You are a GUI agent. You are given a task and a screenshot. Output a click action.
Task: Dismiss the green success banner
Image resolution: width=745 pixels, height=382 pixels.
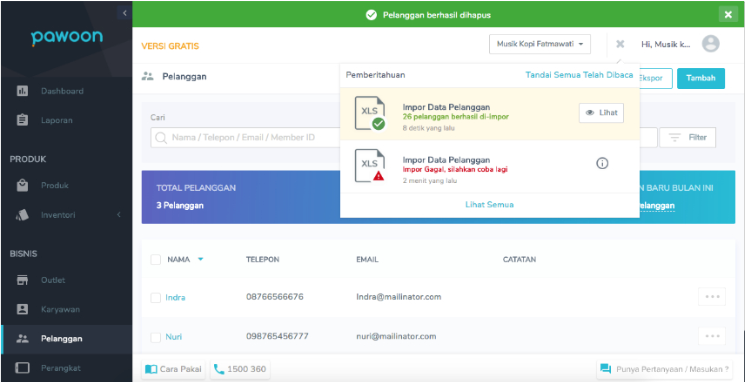point(728,15)
